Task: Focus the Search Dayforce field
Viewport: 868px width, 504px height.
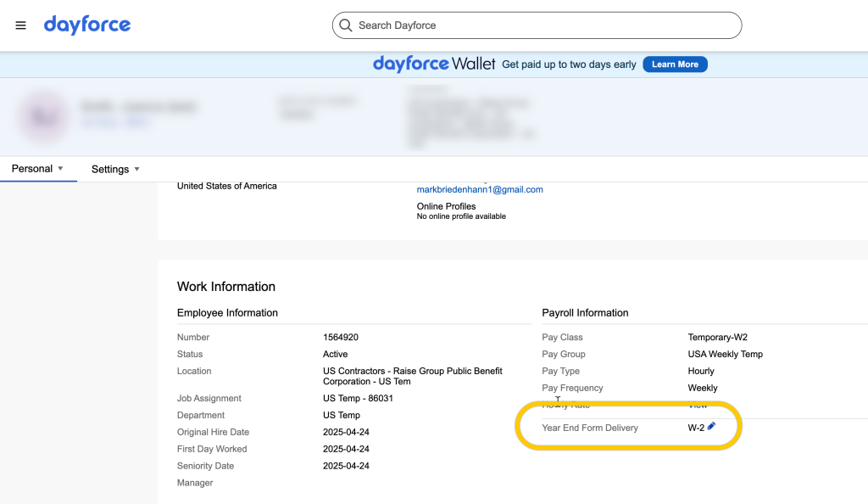Action: click(x=542, y=25)
